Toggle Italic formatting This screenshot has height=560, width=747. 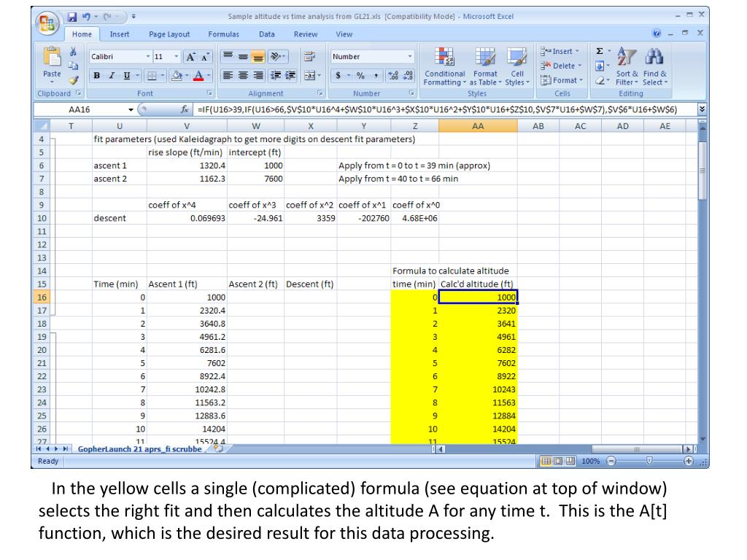point(112,74)
